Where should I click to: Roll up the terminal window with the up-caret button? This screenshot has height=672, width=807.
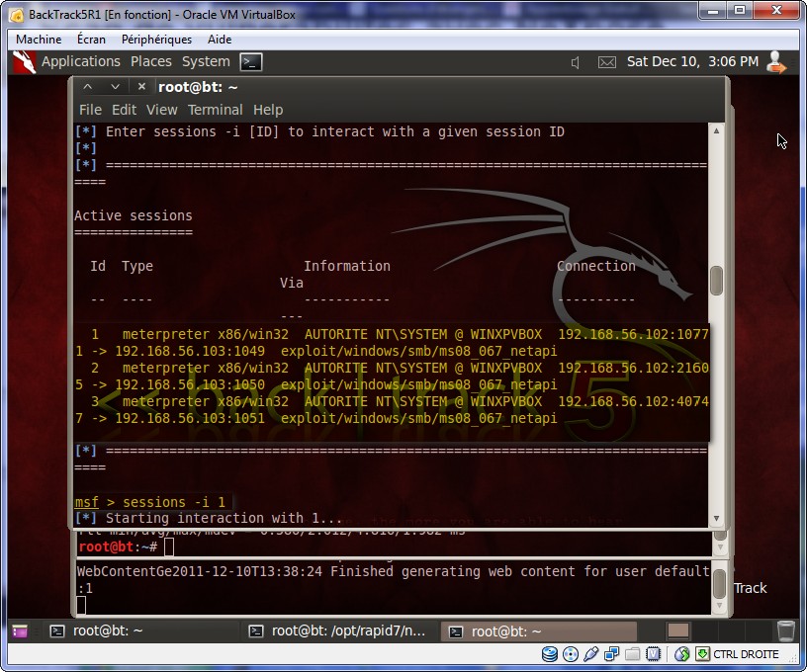(87, 87)
